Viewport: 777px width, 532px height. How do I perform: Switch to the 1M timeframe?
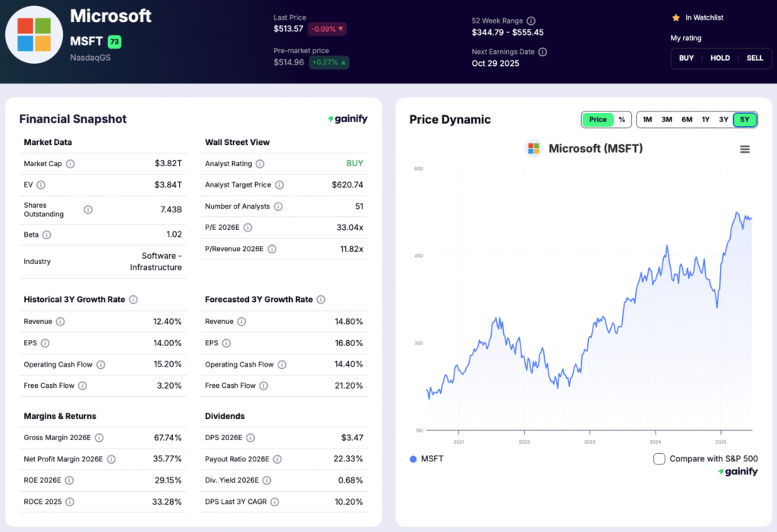(x=646, y=119)
